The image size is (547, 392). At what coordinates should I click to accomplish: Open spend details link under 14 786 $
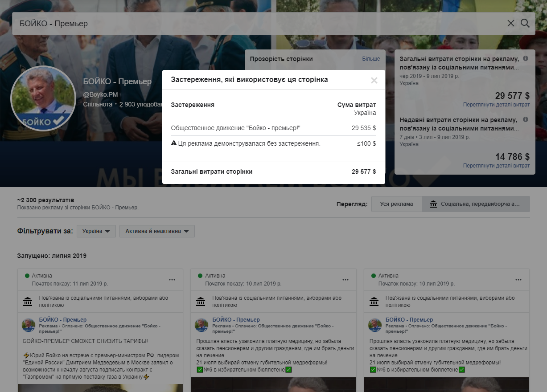pos(497,165)
